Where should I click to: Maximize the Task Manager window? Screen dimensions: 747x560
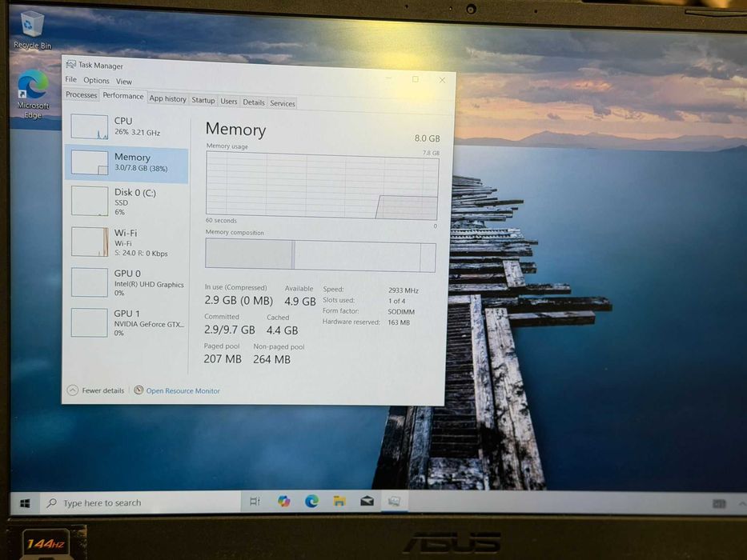click(416, 79)
